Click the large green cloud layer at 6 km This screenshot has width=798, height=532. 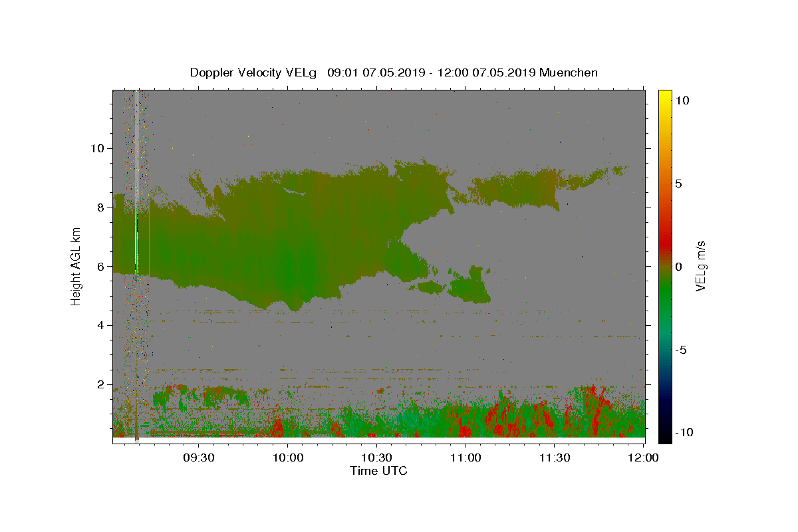(x=286, y=246)
